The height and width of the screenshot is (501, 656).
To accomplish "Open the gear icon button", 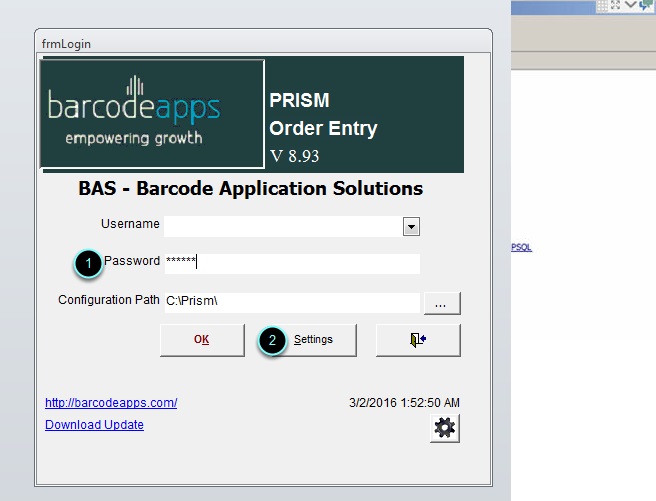I will (445, 428).
